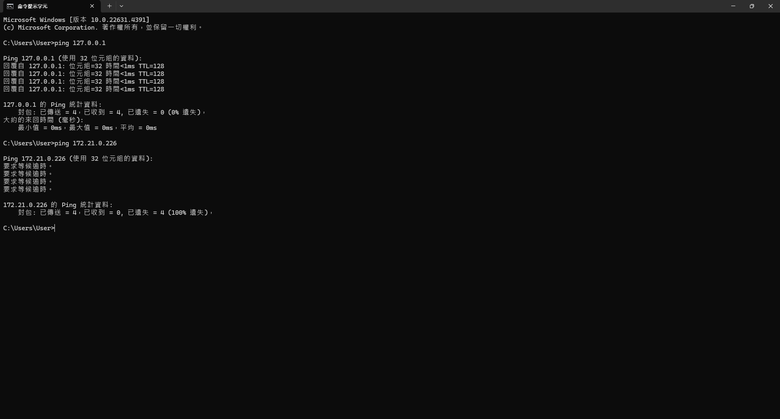Click the empty title bar area
Screen dimensions: 780x419
[423, 6]
